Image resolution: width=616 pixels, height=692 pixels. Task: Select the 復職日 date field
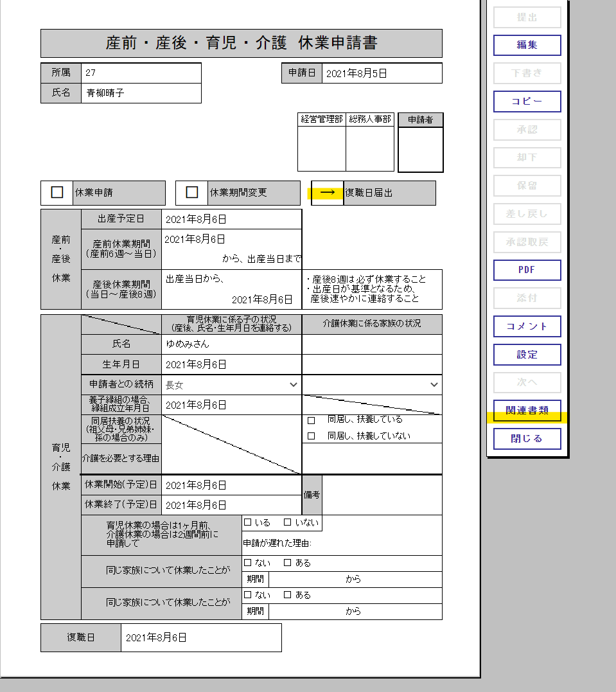(200, 637)
